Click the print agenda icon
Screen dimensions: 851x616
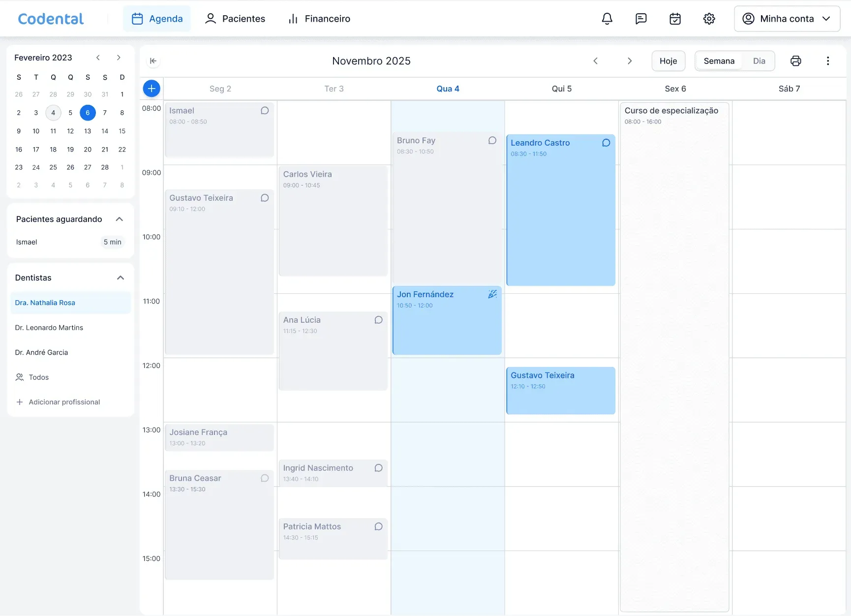point(795,61)
